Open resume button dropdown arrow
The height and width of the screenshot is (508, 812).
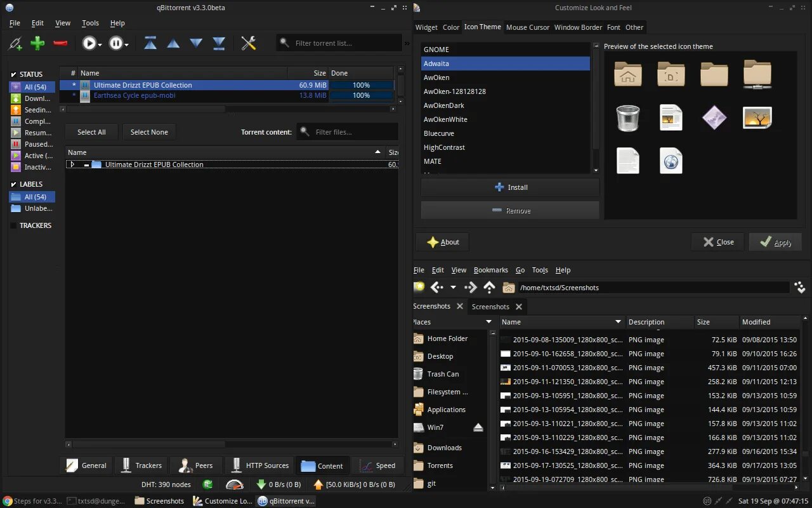click(x=100, y=44)
